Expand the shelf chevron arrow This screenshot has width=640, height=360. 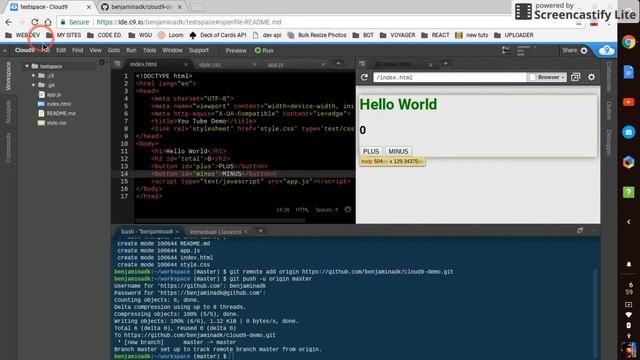[x=629, y=222]
